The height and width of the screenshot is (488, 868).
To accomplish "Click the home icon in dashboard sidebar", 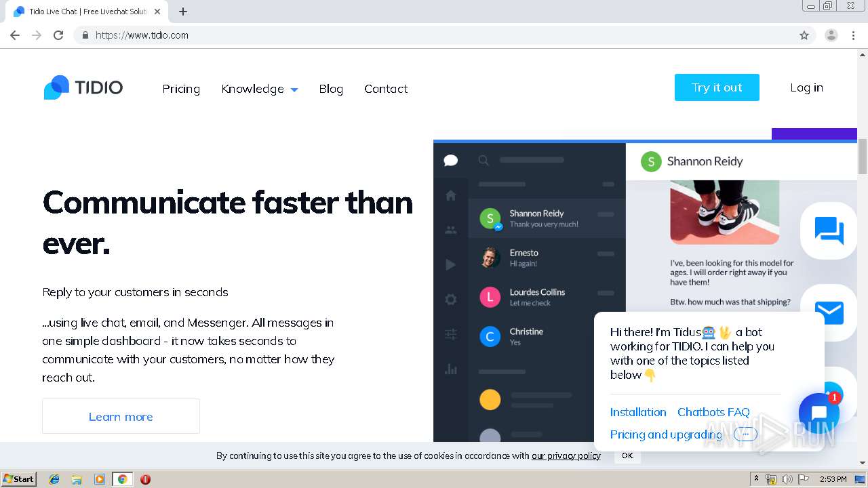I will pos(451,196).
